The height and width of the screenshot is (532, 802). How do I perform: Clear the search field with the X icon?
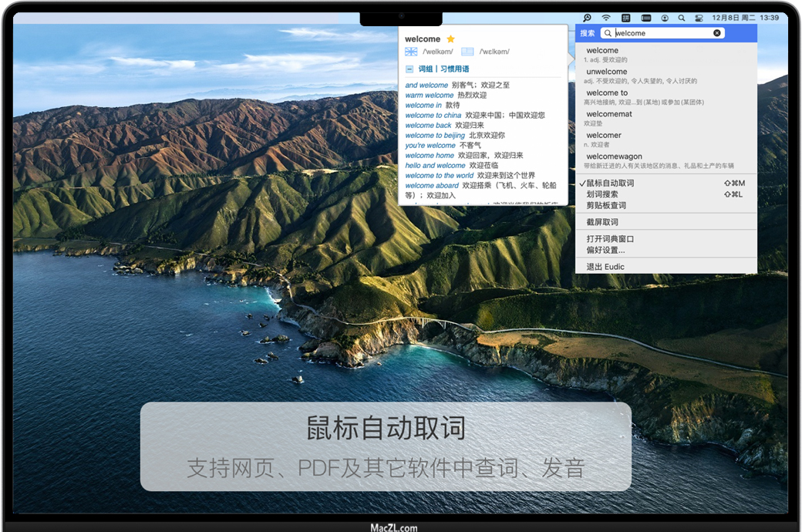pyautogui.click(x=717, y=33)
